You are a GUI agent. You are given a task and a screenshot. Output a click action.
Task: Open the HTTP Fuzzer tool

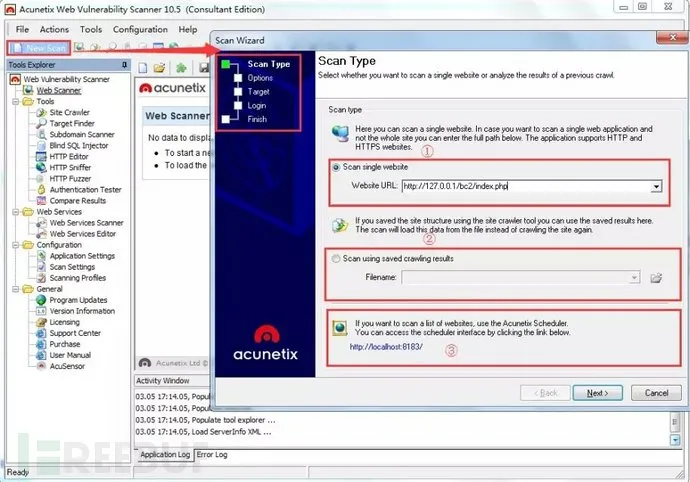point(70,178)
